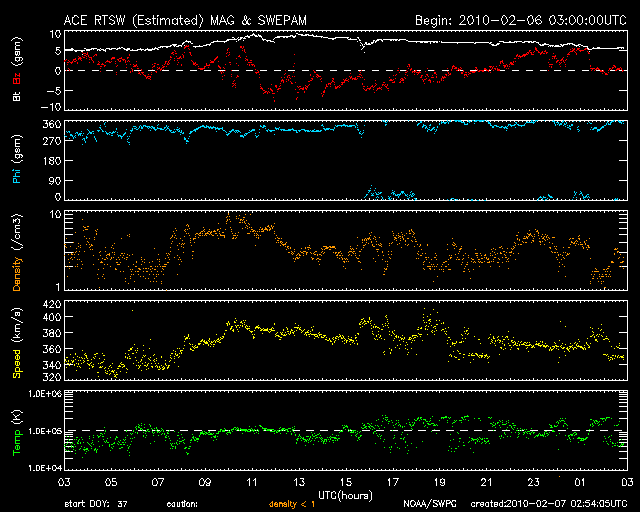Select the orange 'density < 1' caution text
The height and width of the screenshot is (512, 640).
[x=292, y=504]
